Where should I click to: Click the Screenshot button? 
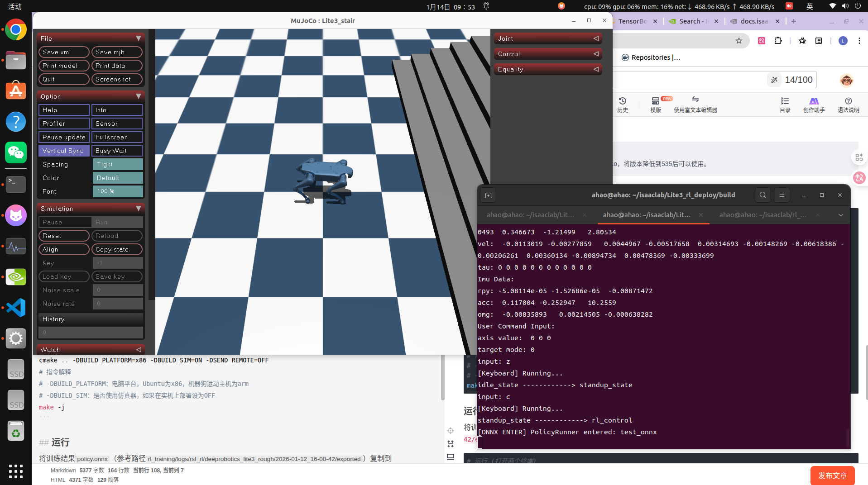(x=117, y=79)
